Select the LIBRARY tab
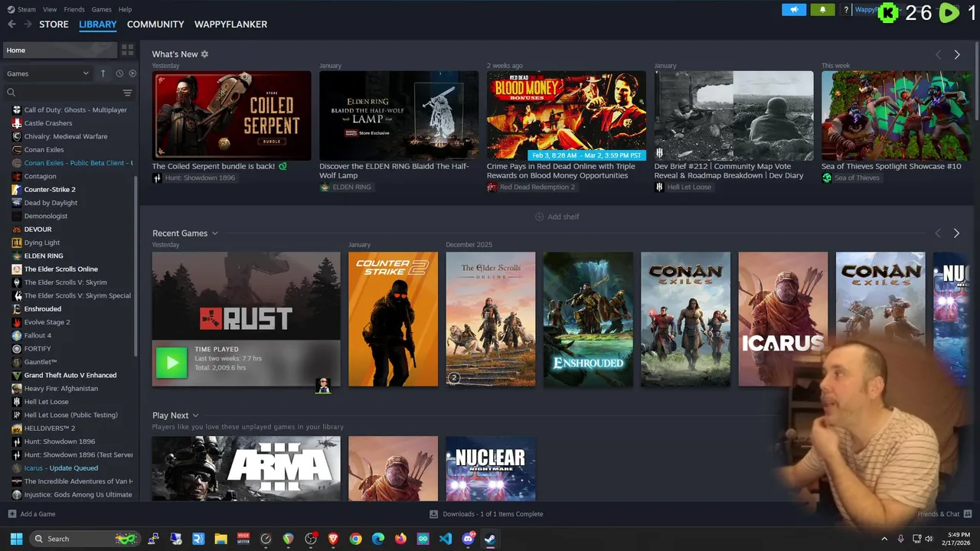This screenshot has width=980, height=551. [98, 24]
